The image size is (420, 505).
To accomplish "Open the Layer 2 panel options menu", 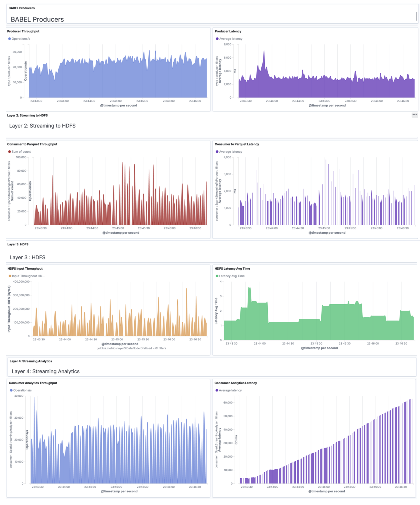I will [414, 115].
